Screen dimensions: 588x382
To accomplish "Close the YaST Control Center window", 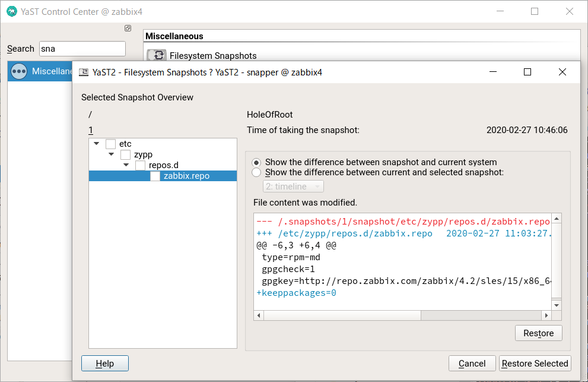I will 569,11.
